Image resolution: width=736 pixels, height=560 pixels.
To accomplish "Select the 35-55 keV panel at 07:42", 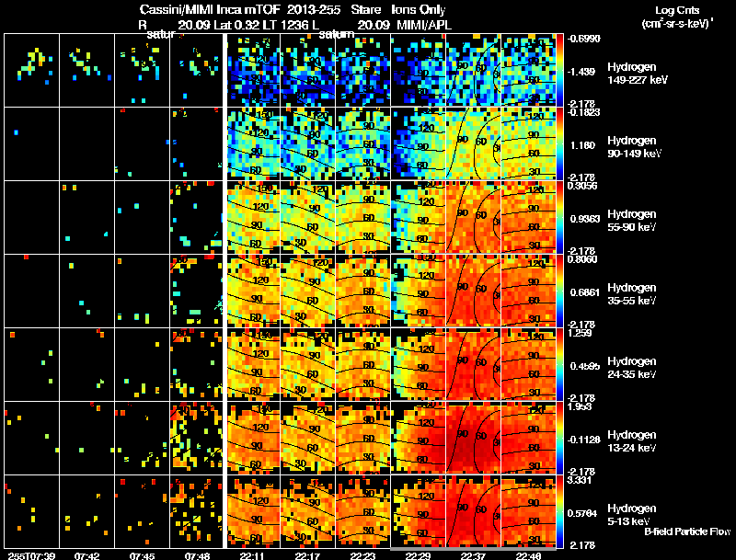I will [x=86, y=291].
